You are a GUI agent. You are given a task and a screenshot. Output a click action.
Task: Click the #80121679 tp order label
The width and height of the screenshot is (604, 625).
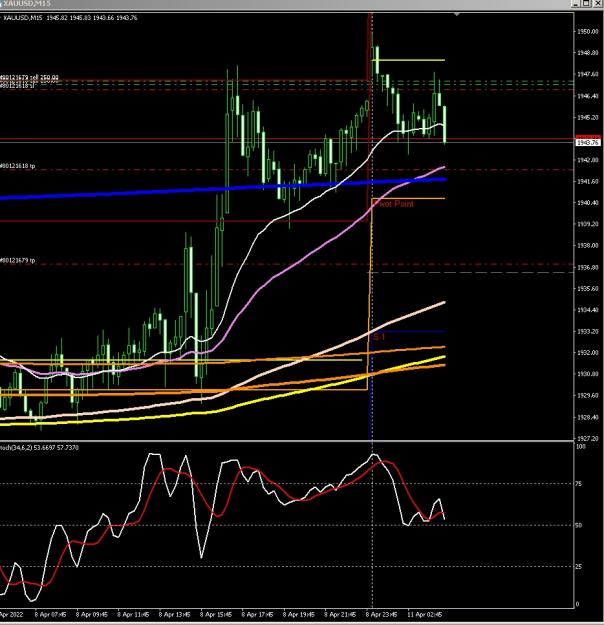18,260
